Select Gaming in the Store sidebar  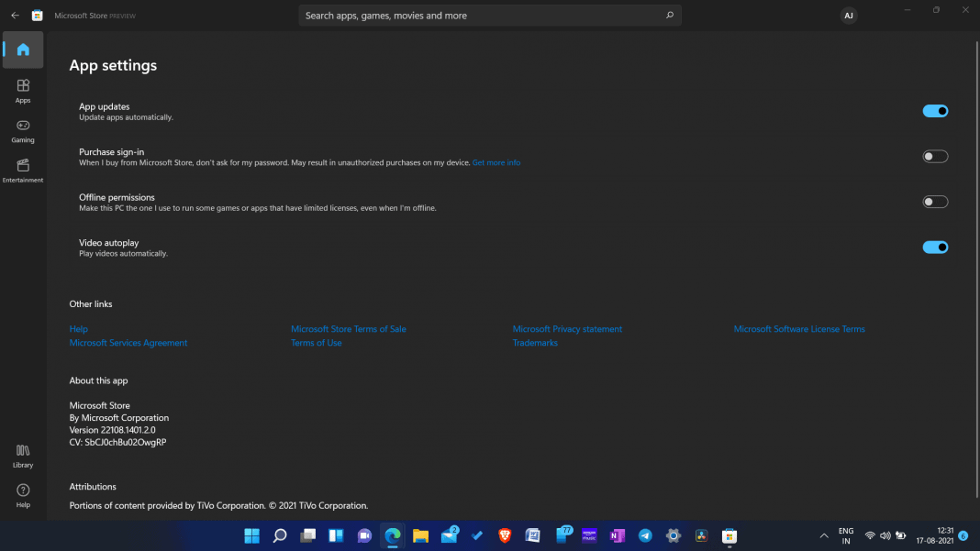[x=22, y=130]
